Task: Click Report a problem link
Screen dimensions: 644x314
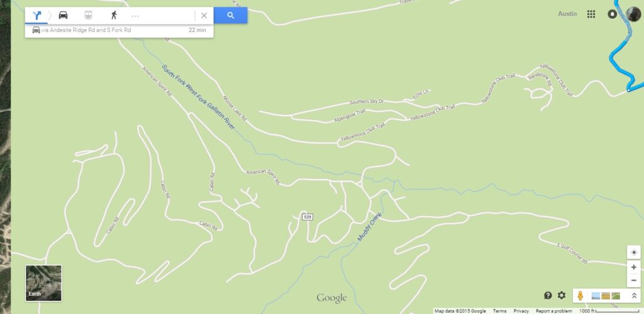Action: (553, 311)
